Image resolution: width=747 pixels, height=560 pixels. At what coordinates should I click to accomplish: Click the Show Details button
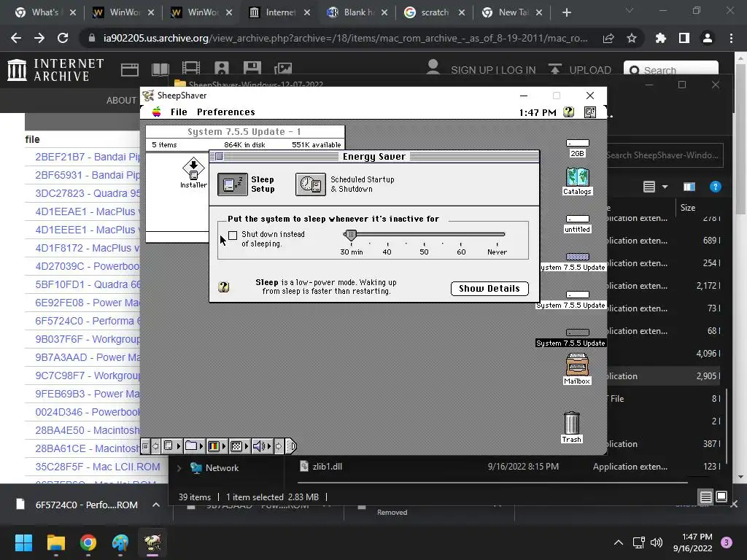(x=489, y=289)
